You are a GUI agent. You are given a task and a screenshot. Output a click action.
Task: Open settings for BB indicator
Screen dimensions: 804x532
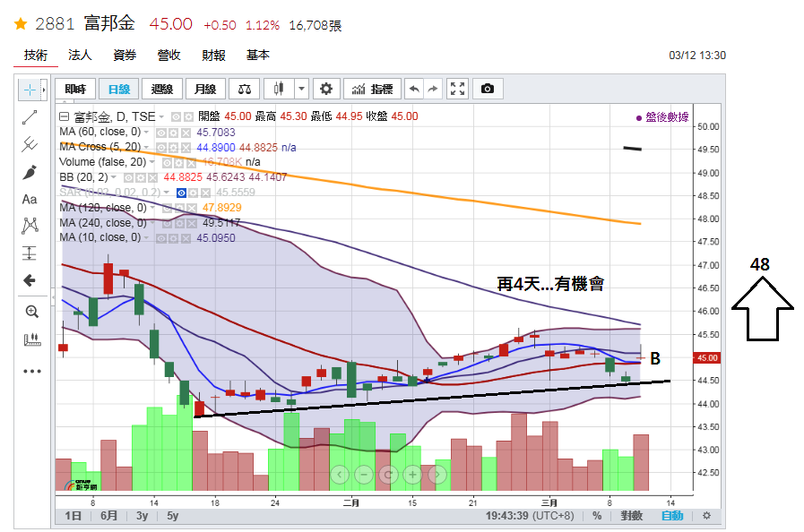141,178
